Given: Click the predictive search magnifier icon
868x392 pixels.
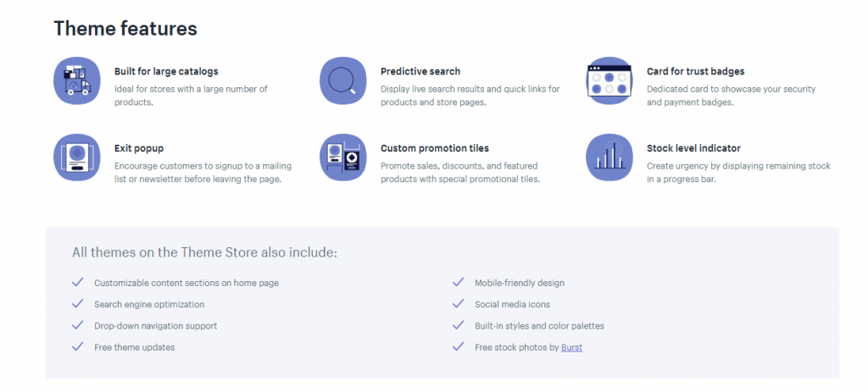Looking at the screenshot, I should 343,80.
